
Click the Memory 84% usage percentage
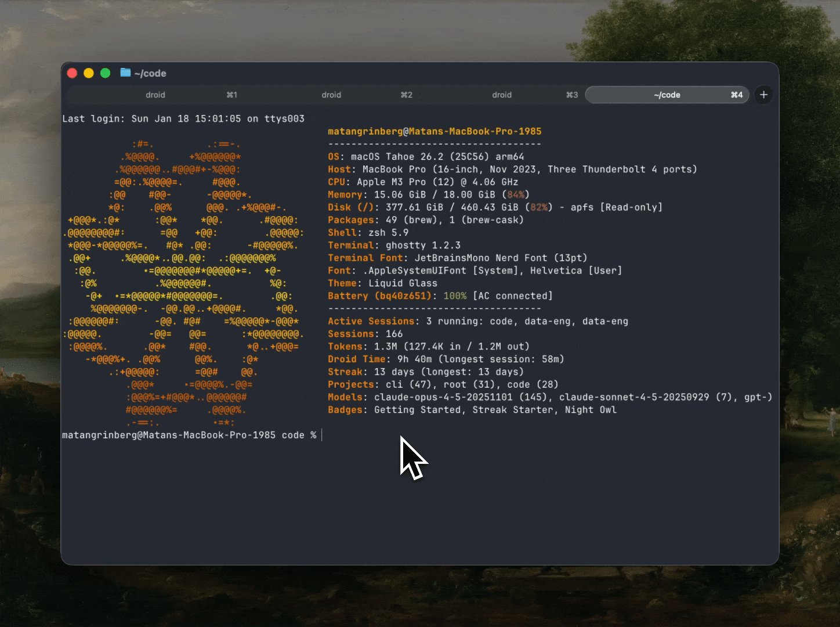[516, 195]
